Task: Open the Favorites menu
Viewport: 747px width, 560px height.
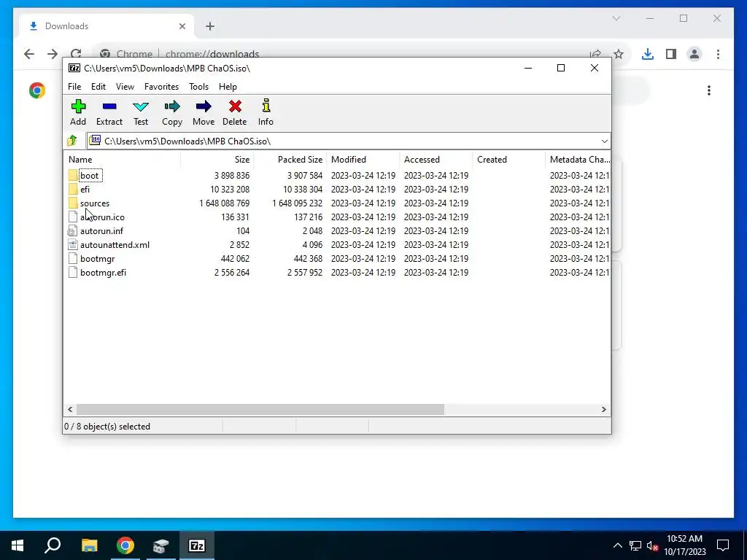Action: pyautogui.click(x=161, y=87)
